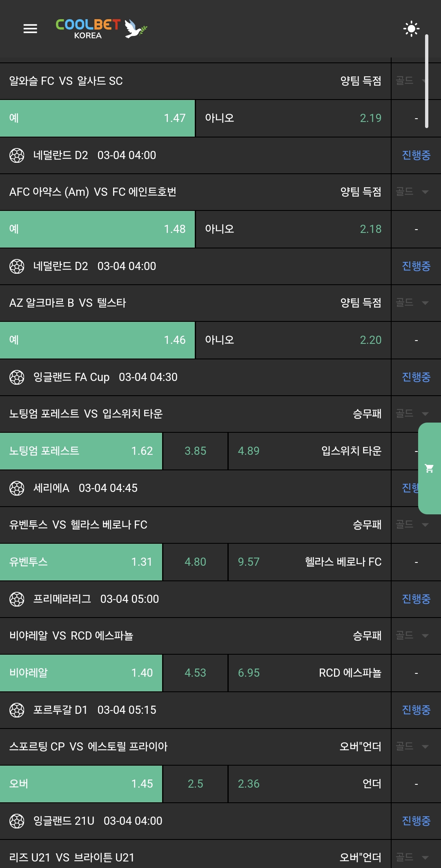Open the hamburger menu
Image resolution: width=441 pixels, height=868 pixels.
pyautogui.click(x=30, y=29)
